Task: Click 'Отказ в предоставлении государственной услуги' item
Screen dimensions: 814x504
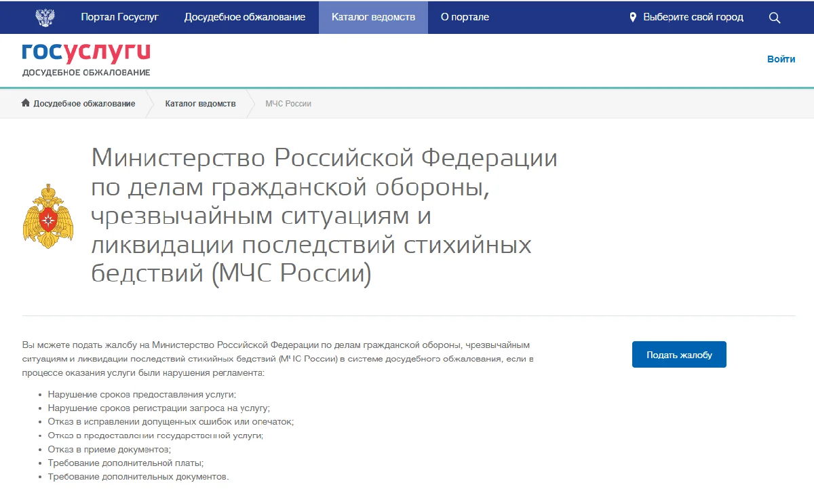Action: 155,435
